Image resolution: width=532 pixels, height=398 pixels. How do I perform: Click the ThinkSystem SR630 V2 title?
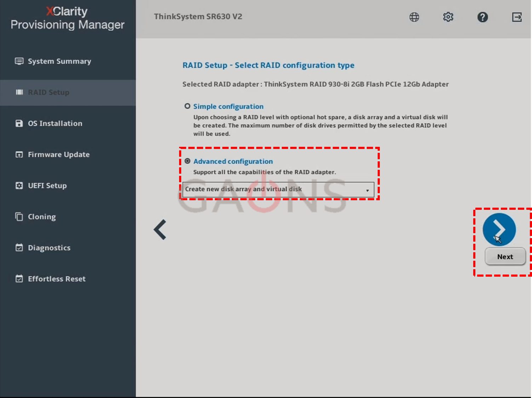tap(198, 17)
